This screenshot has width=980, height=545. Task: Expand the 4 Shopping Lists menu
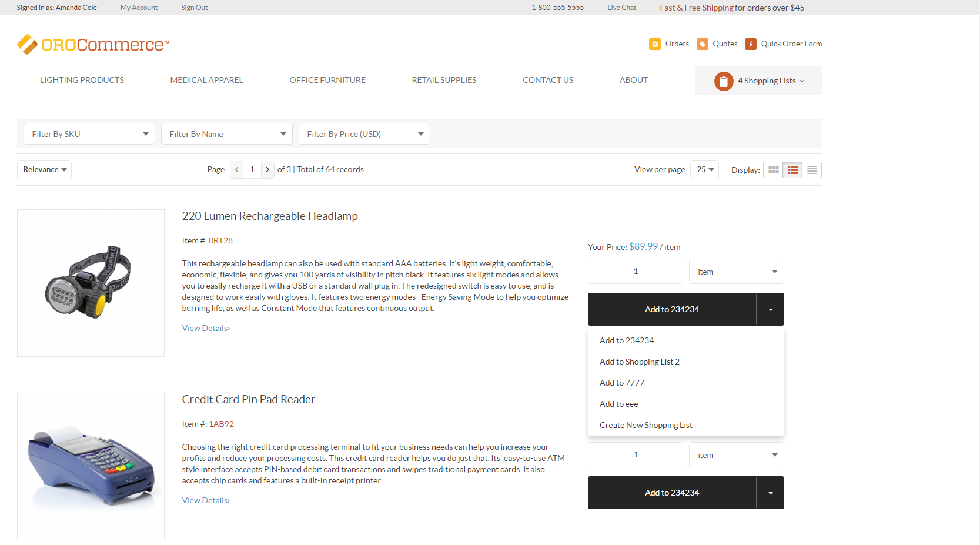point(758,81)
